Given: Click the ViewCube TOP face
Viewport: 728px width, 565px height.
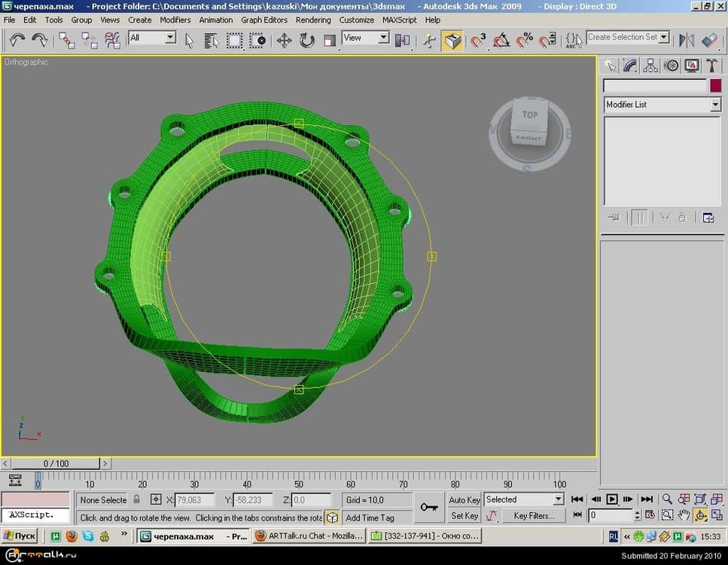Looking at the screenshot, I should click(x=530, y=115).
